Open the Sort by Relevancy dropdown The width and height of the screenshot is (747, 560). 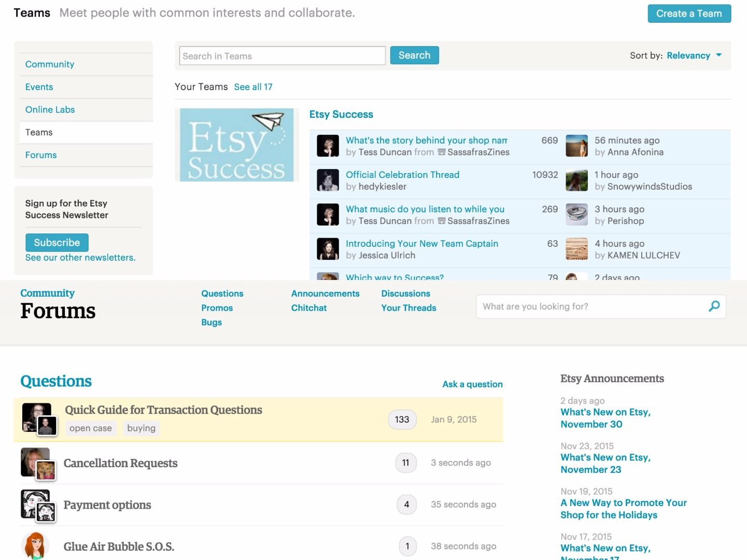tap(693, 55)
